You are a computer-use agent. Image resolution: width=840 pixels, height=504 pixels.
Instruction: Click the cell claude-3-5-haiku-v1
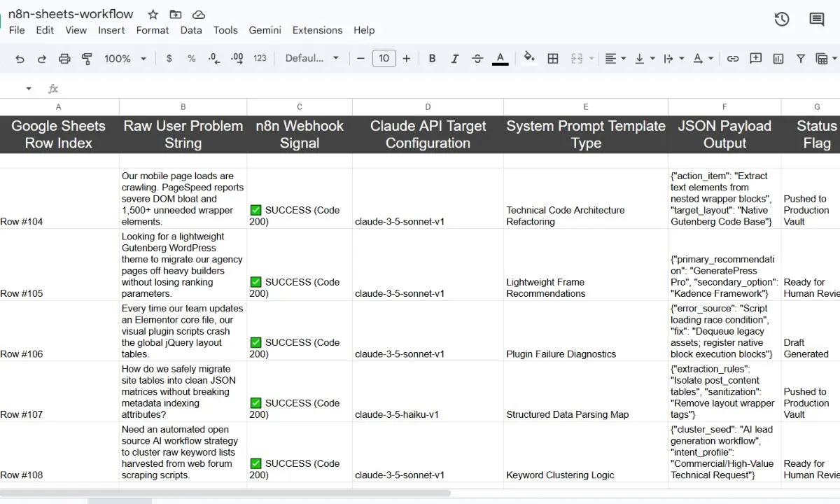428,392
